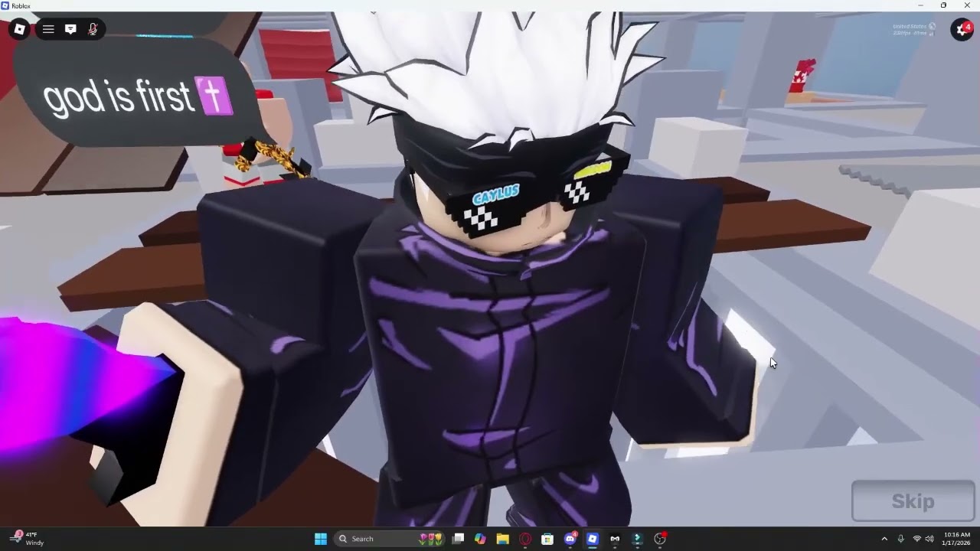The width and height of the screenshot is (980, 551).
Task: Open the weather widget showing 41°F Windy
Action: tap(28, 539)
